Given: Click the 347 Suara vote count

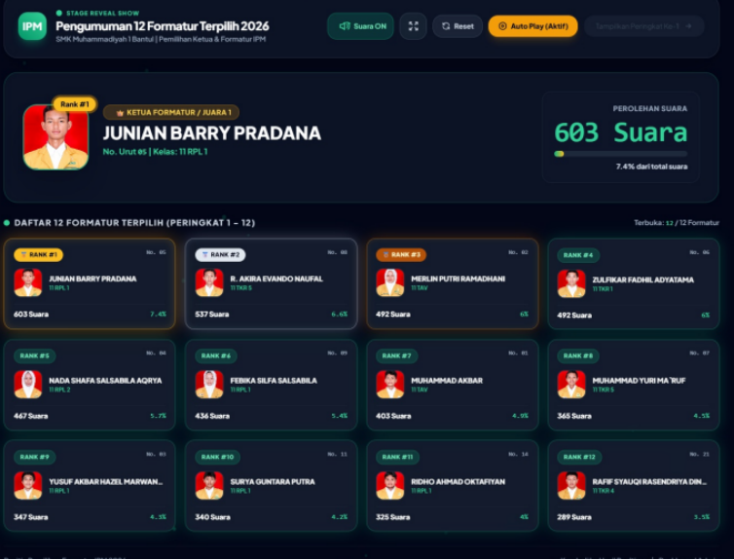Looking at the screenshot, I should (31, 517).
